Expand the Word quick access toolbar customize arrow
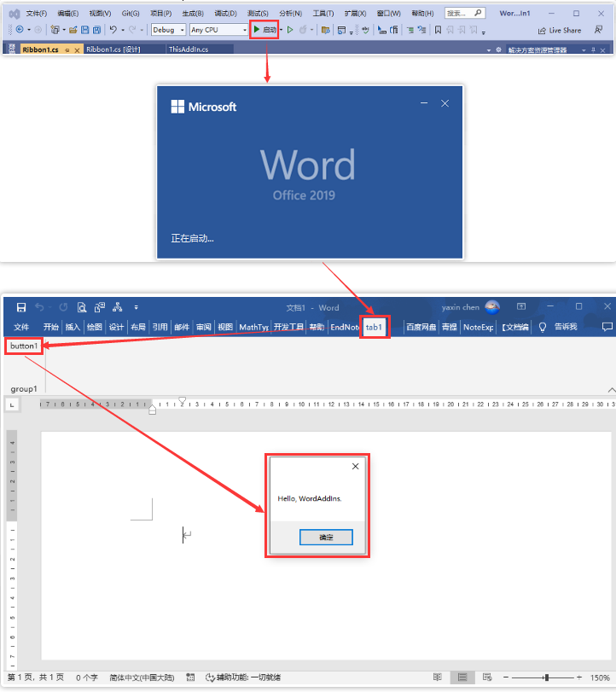 tap(136, 307)
